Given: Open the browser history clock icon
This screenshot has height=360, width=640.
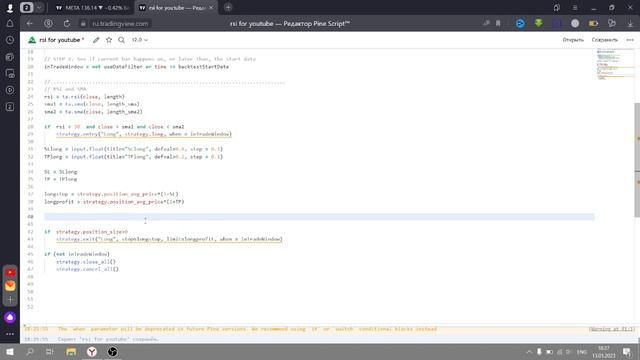Looking at the screenshot, I should click(x=10, y=40).
